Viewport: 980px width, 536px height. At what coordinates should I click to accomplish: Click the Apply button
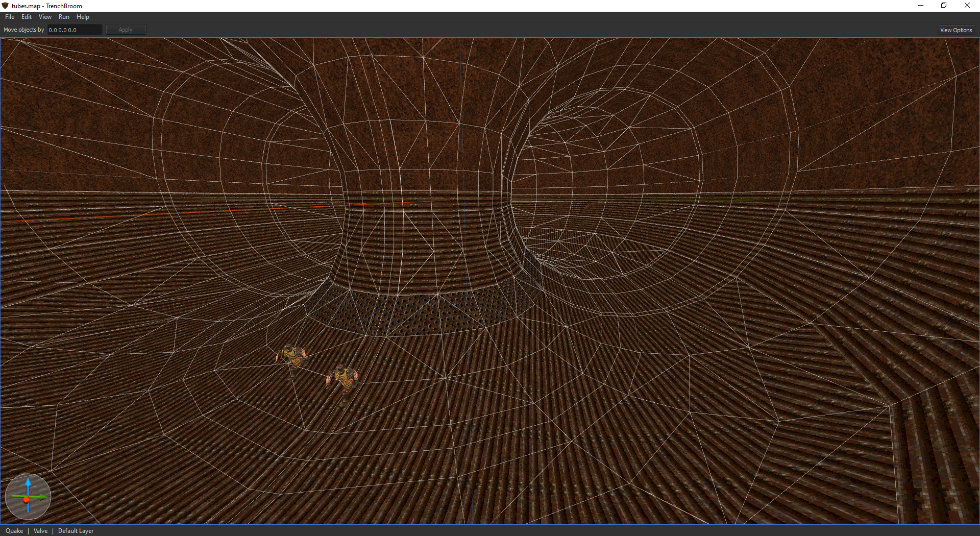(x=126, y=30)
